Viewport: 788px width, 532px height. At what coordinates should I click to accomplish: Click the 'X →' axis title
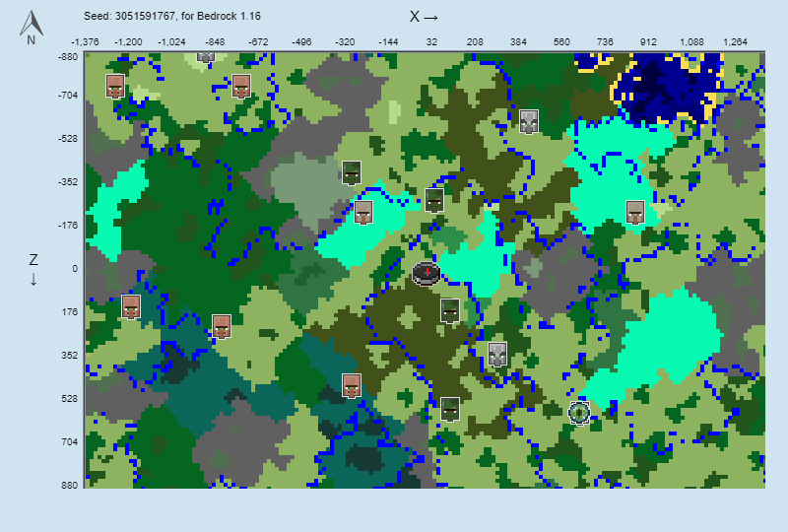424,17
